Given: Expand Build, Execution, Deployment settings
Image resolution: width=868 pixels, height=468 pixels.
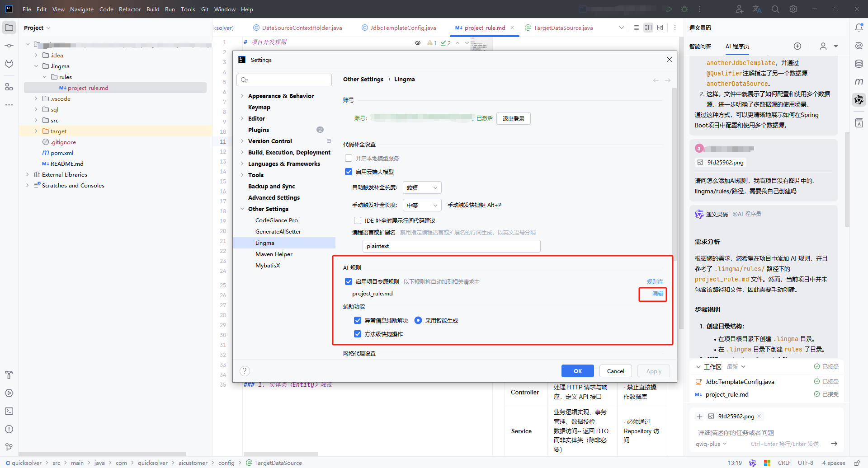Looking at the screenshot, I should coord(242,152).
